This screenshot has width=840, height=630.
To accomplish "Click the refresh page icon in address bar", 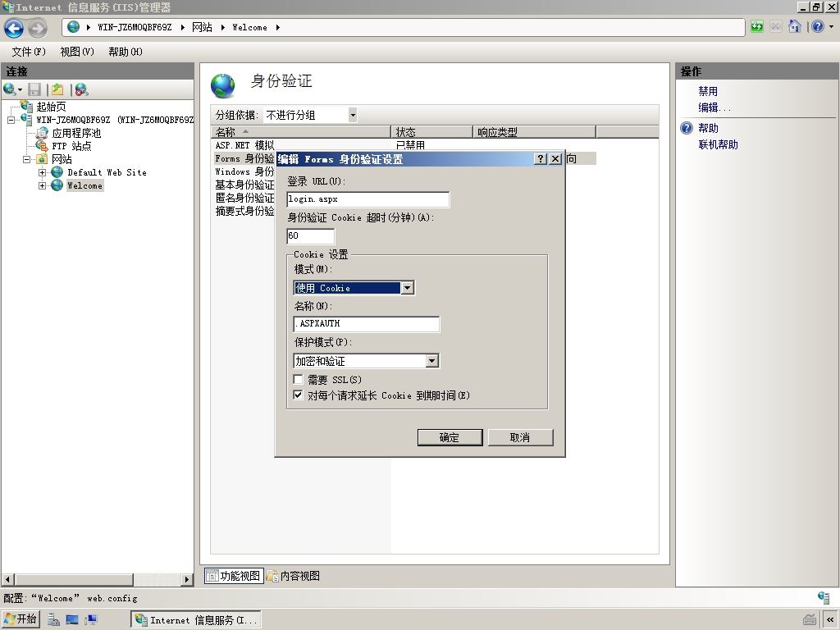I will (x=756, y=27).
